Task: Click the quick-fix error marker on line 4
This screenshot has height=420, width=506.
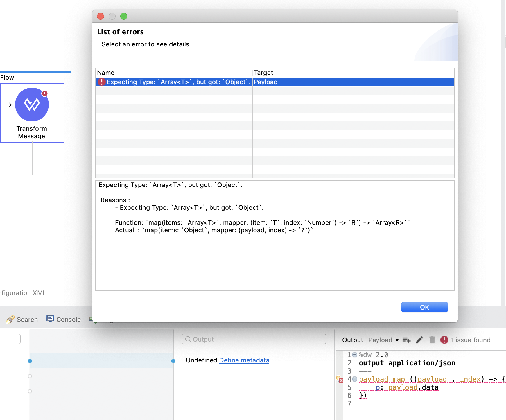Action: [340, 379]
